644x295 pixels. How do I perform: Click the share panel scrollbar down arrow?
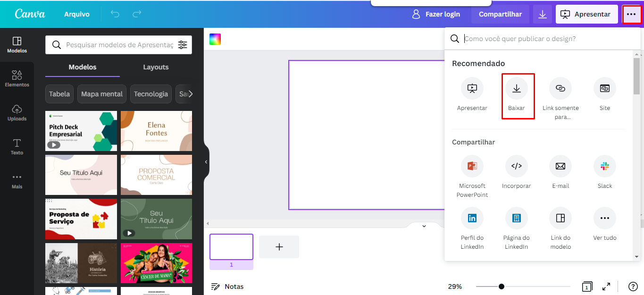coord(637,256)
